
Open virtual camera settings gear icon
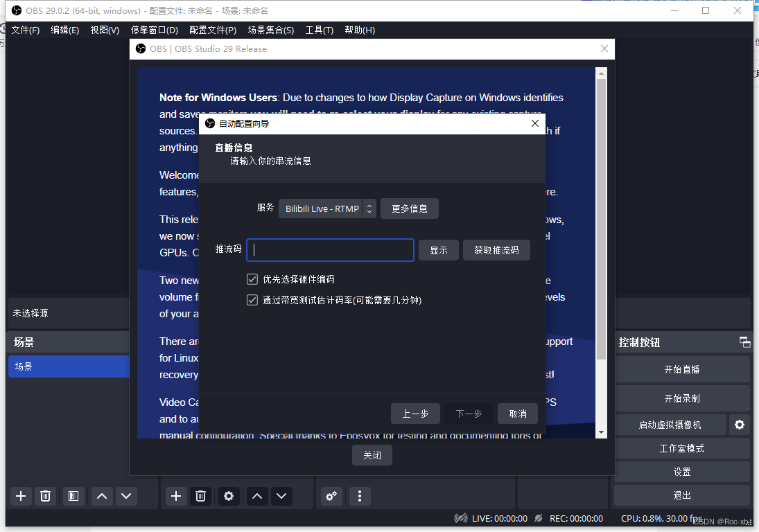pos(740,425)
